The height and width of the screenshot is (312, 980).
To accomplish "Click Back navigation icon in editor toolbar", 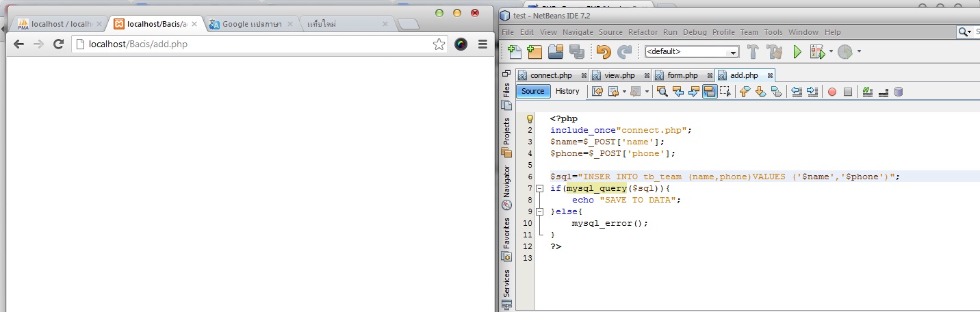I will (x=613, y=91).
